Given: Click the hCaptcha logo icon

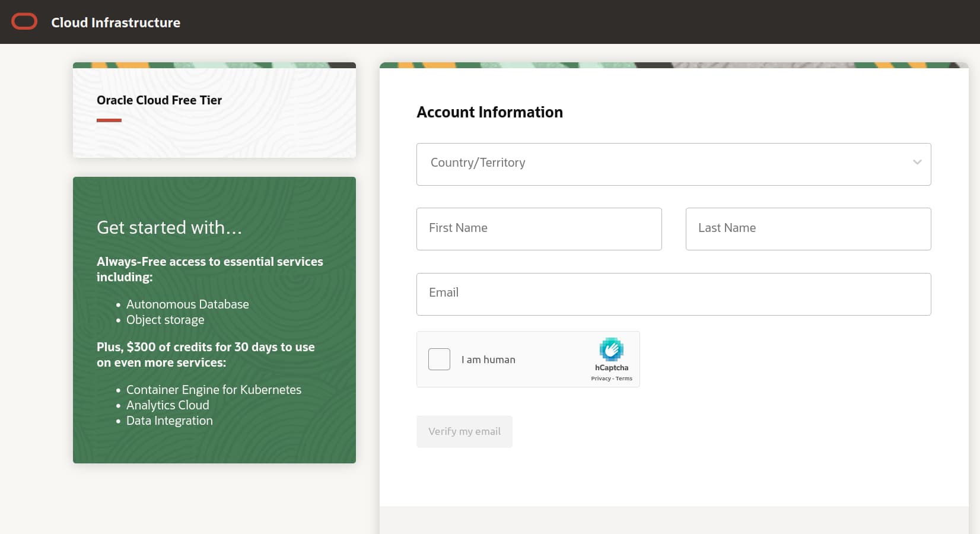Looking at the screenshot, I should [611, 349].
